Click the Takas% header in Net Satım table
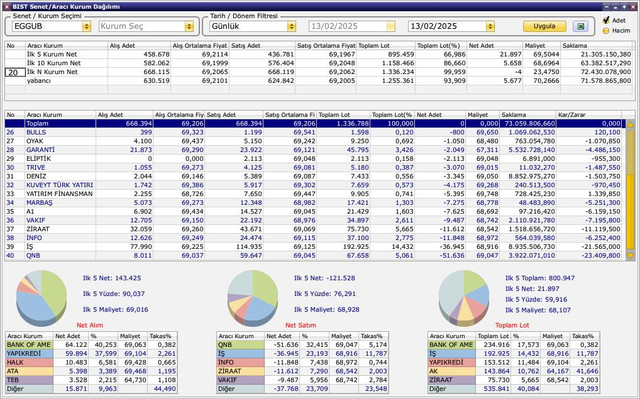 click(373, 336)
